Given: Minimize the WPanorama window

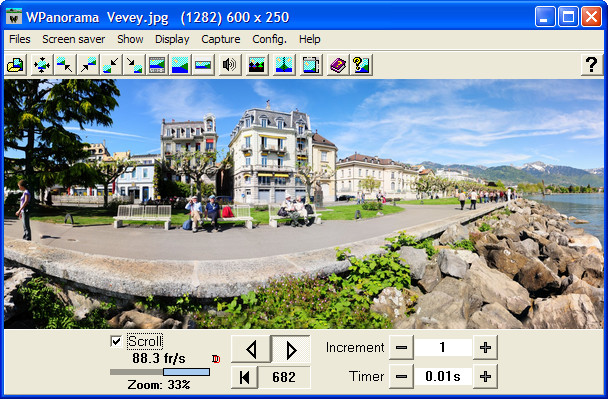Looking at the screenshot, I should pyautogui.click(x=545, y=17).
